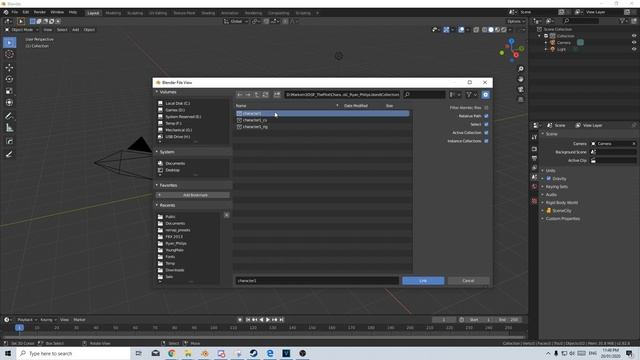Select the Cursor tool in the left toolbar
640x360 pixels.
click(9, 54)
